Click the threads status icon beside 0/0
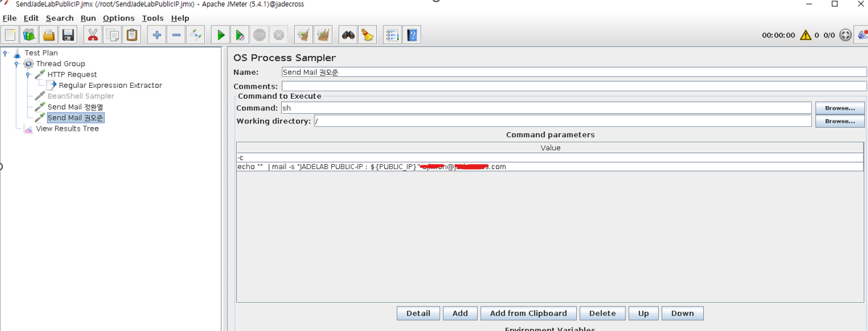 (x=845, y=35)
